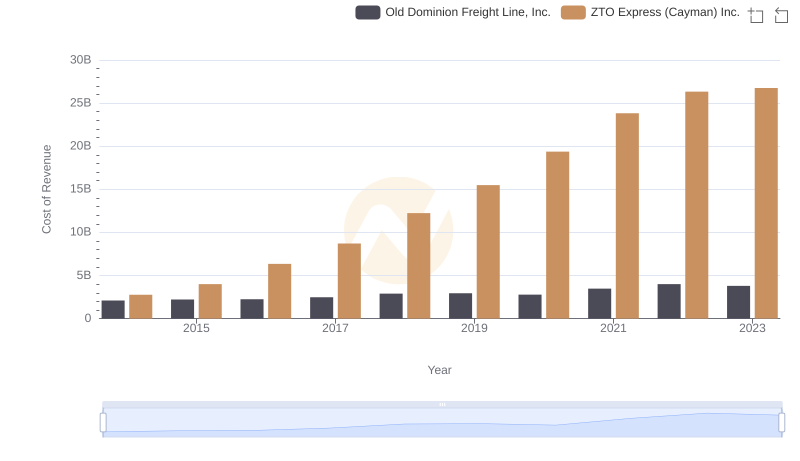Click the data zoom slider top drag bar

[442, 404]
